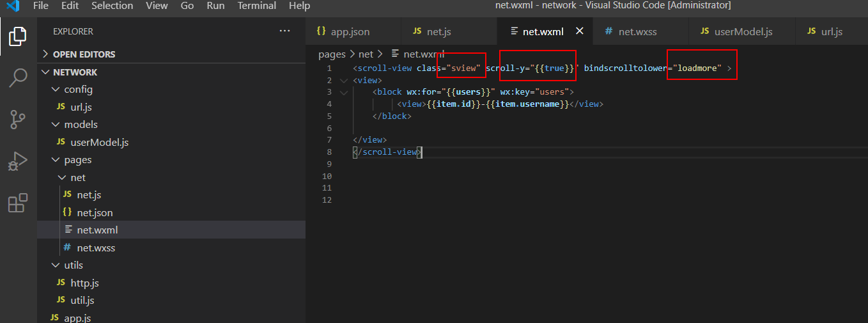Open the Extensions view icon
The image size is (868, 323).
(x=18, y=203)
